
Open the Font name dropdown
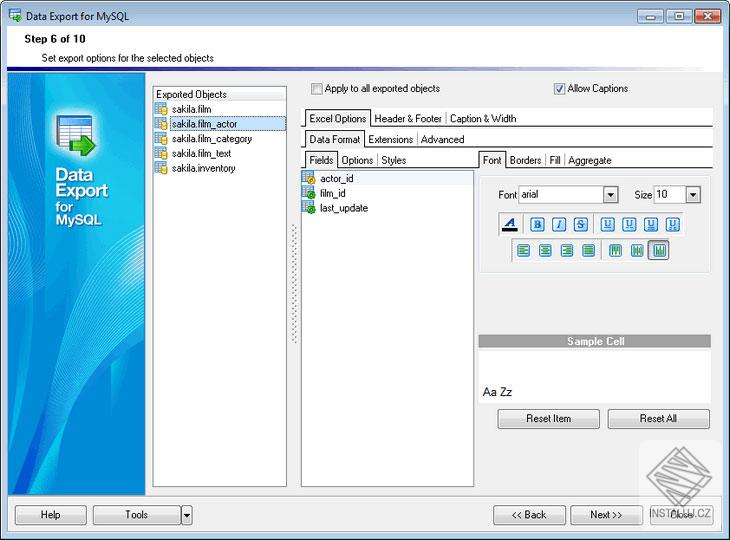(x=610, y=195)
